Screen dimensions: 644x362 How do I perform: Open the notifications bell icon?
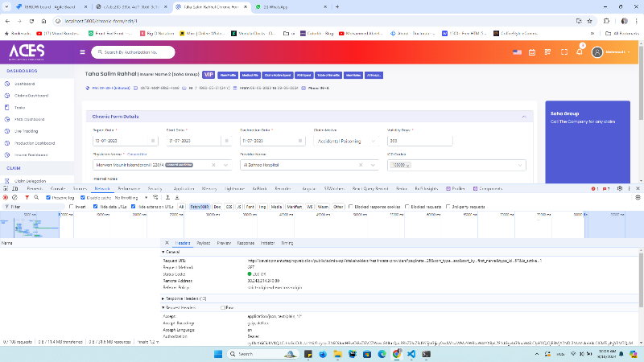coord(579,52)
